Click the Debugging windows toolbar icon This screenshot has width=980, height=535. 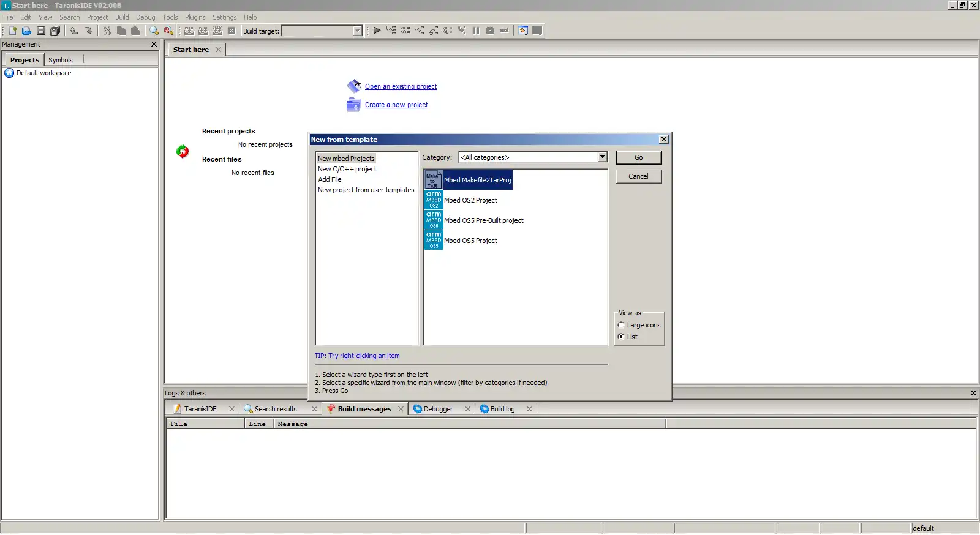(523, 31)
